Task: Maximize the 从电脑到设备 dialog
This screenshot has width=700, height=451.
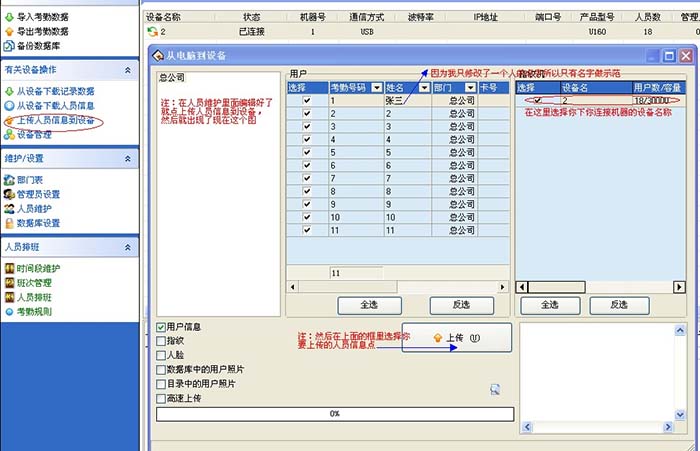Action: tap(669, 56)
